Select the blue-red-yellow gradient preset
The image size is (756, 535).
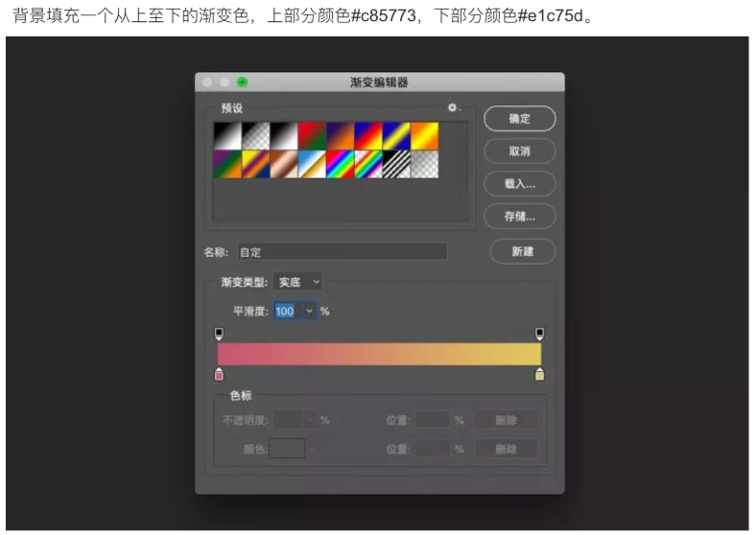(x=368, y=136)
